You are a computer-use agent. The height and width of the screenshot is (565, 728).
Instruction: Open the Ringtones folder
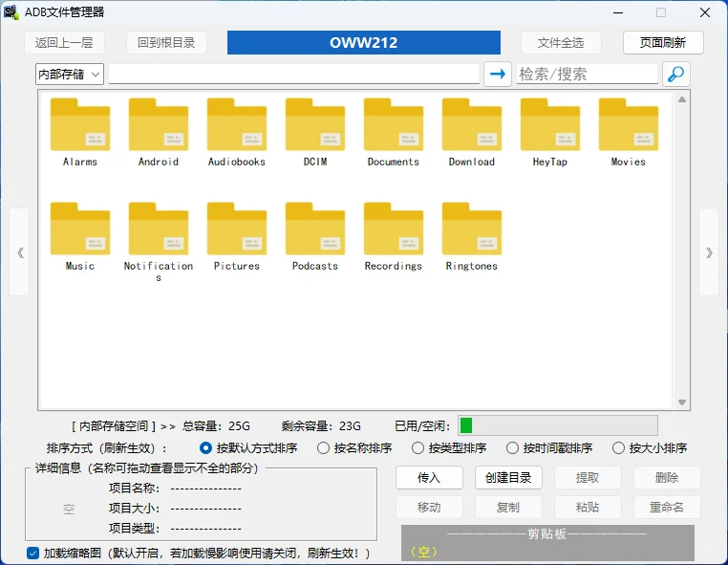472,236
